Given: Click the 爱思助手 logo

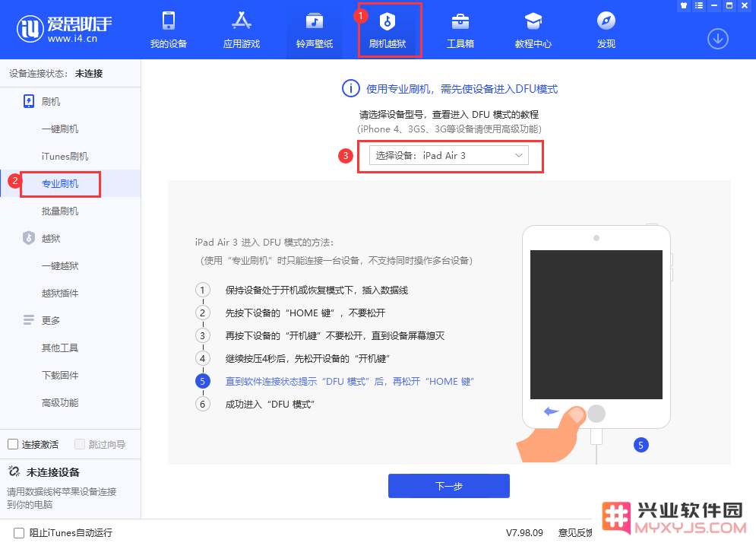Looking at the screenshot, I should tap(64, 29).
